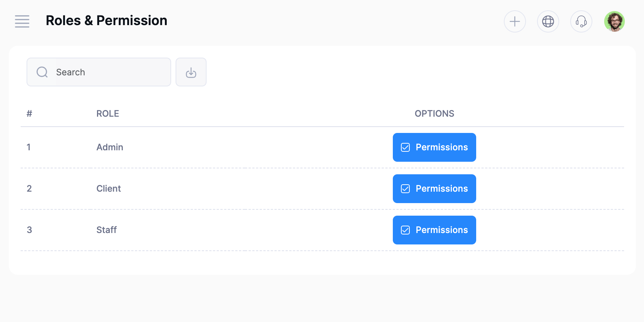Open the globe language selector

(548, 21)
